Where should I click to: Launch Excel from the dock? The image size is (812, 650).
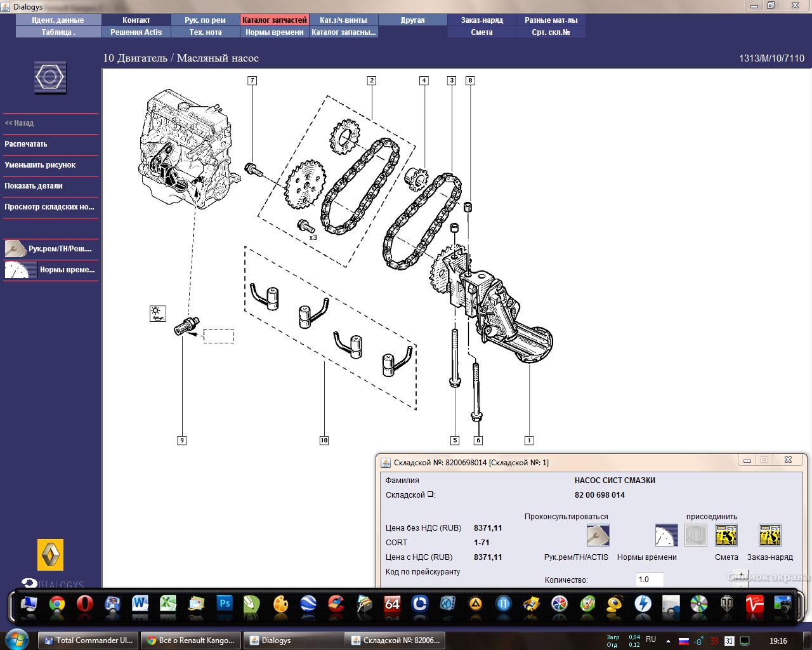pos(168,604)
